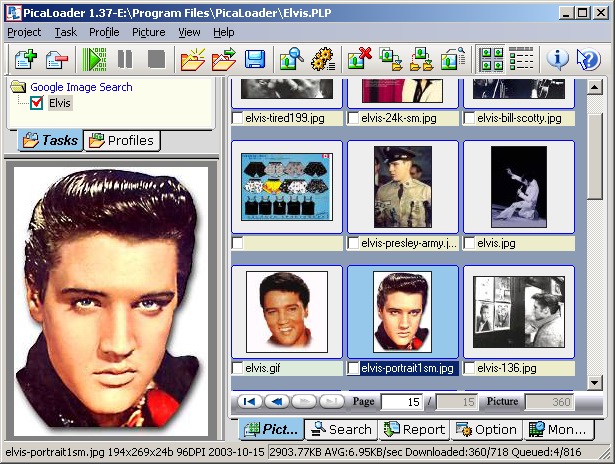Toggle the Elvis task checkbox in tree
This screenshot has height=464, width=615.
tap(37, 103)
